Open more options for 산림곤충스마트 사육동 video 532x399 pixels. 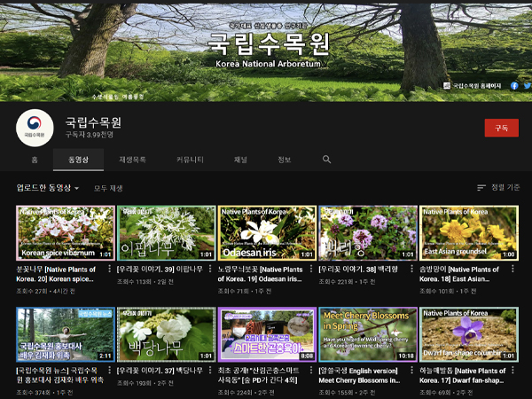(311, 370)
